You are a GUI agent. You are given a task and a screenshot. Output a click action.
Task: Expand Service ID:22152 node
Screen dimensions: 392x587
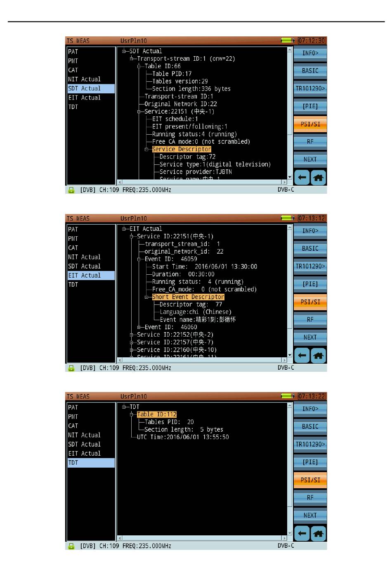pyautogui.click(x=131, y=335)
